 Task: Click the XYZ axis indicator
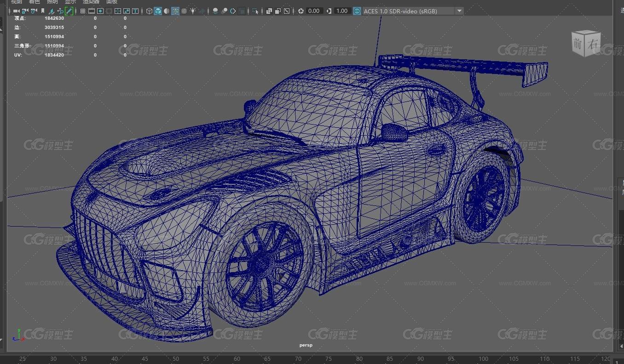click(x=18, y=335)
